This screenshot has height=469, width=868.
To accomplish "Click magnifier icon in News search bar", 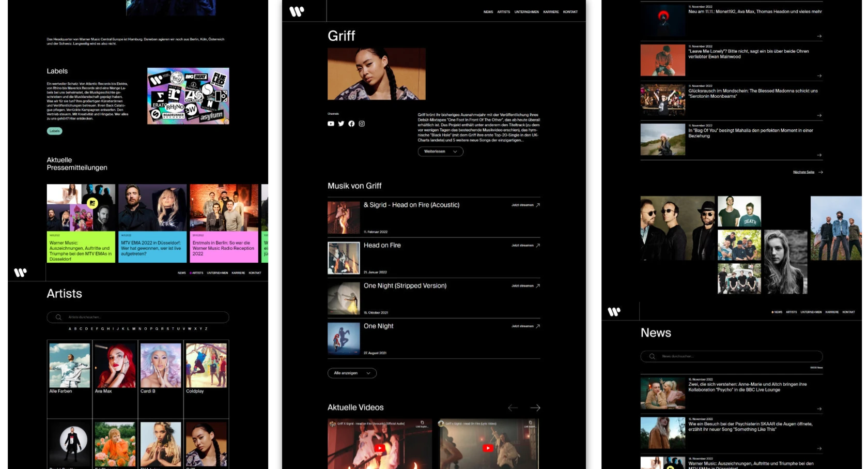I will click(652, 356).
